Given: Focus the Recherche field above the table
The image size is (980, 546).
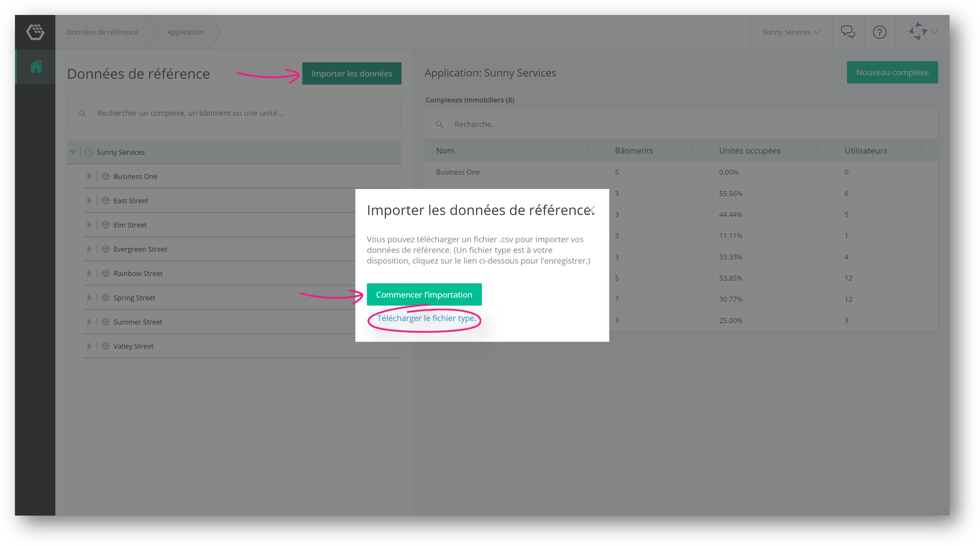Looking at the screenshot, I should coord(681,124).
